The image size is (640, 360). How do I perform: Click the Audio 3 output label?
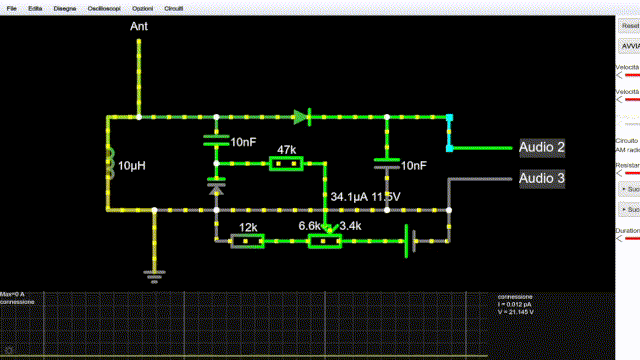pyautogui.click(x=542, y=179)
